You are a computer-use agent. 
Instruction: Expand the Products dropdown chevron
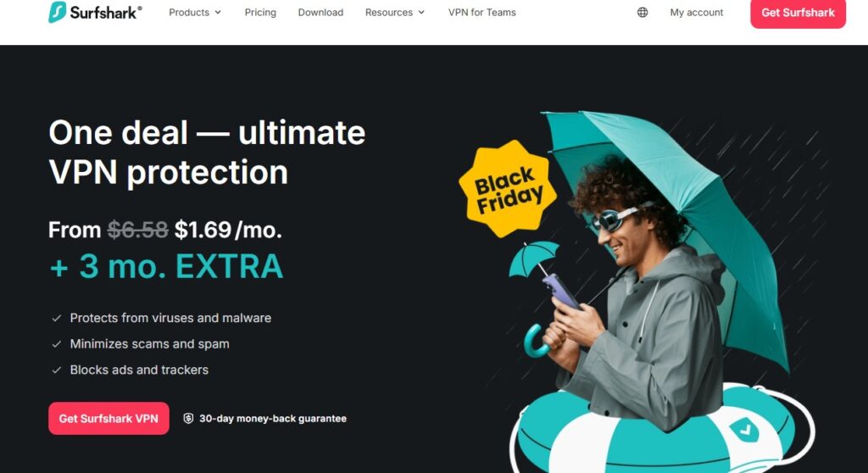(218, 12)
